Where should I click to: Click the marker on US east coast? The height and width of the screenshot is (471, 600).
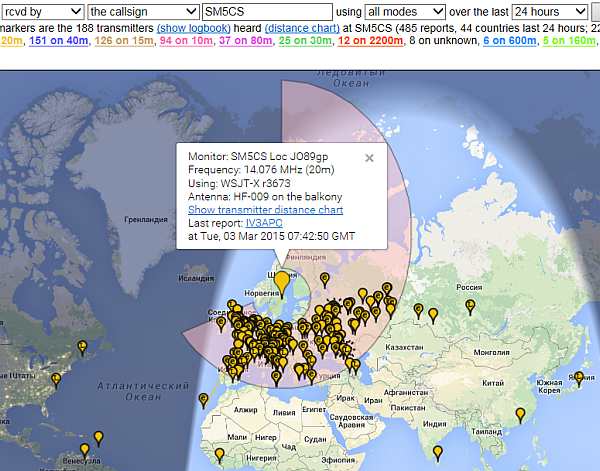pyautogui.click(x=56, y=380)
